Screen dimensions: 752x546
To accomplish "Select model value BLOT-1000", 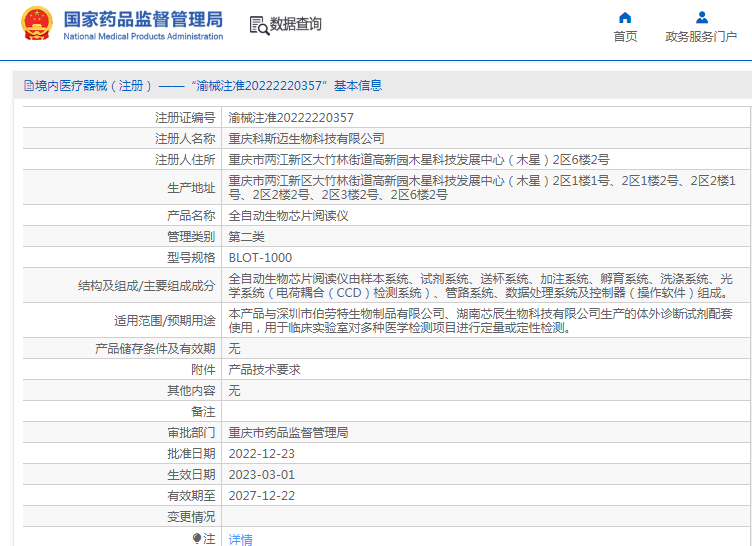I will click(x=260, y=258).
